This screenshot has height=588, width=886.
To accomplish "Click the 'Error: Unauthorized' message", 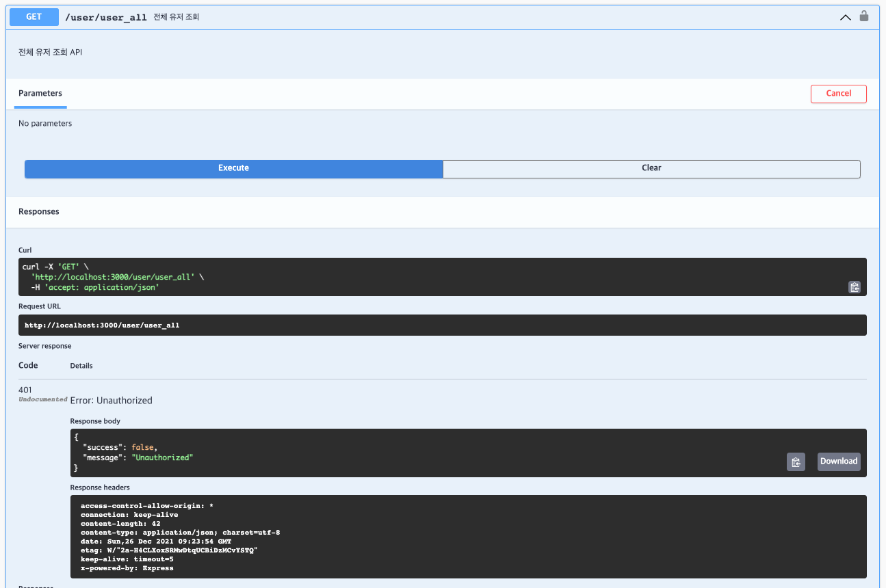I will (x=112, y=401).
